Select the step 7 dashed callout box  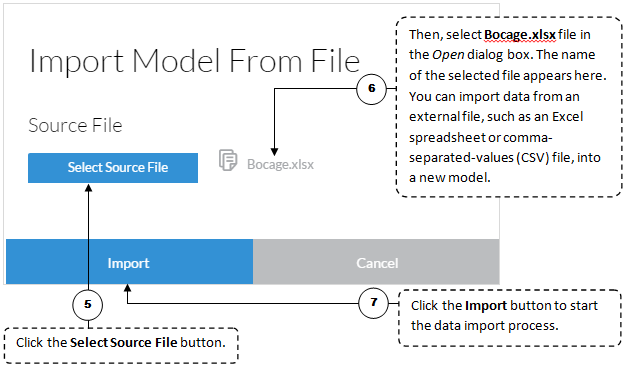pyautogui.click(x=510, y=318)
